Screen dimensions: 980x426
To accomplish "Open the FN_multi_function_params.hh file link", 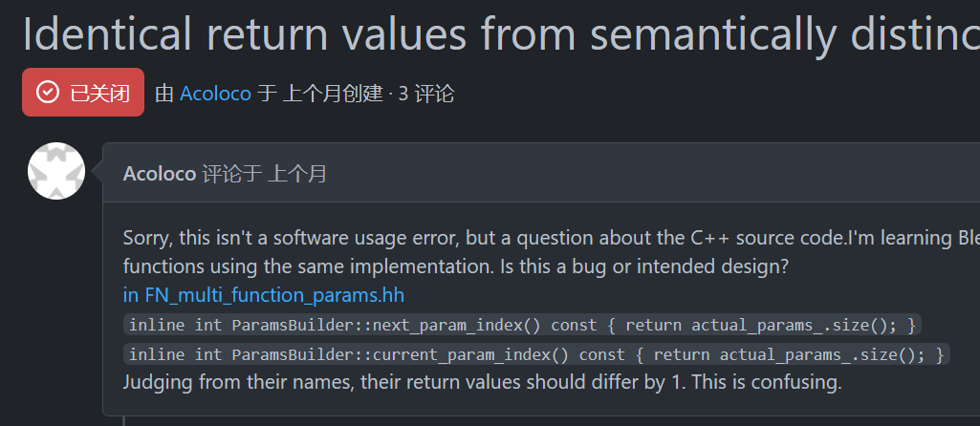I will click(271, 294).
